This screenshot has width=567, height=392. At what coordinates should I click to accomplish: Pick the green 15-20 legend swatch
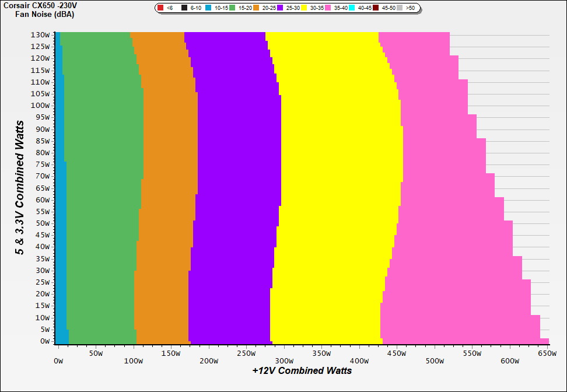(233, 8)
